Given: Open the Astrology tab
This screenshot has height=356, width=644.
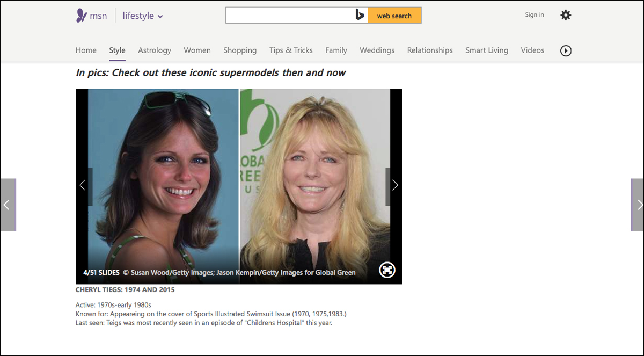Looking at the screenshot, I should click(x=155, y=50).
